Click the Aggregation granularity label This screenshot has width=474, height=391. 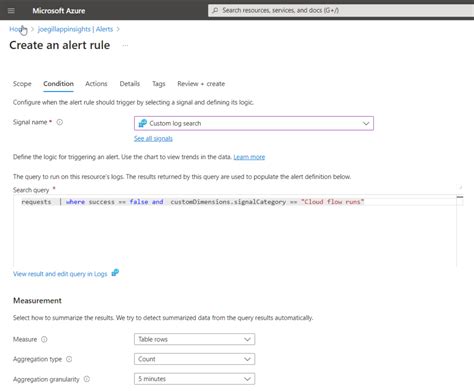click(x=46, y=379)
